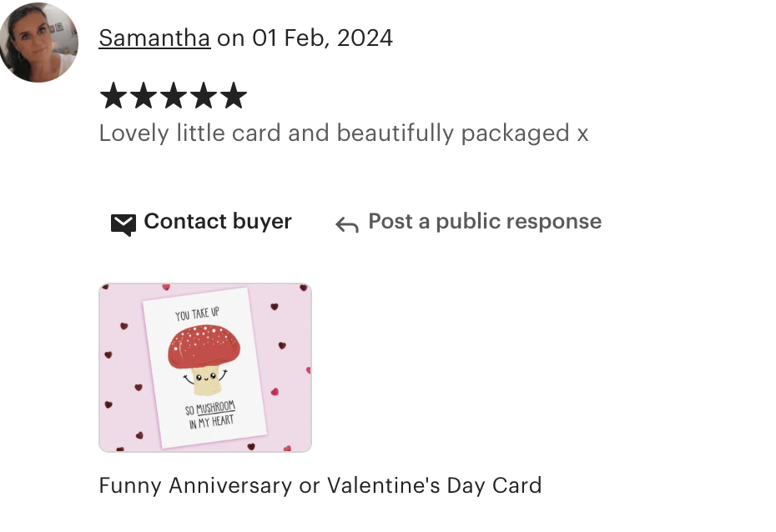776x532 pixels.
Task: Click the first rating star
Action: pyautogui.click(x=113, y=95)
